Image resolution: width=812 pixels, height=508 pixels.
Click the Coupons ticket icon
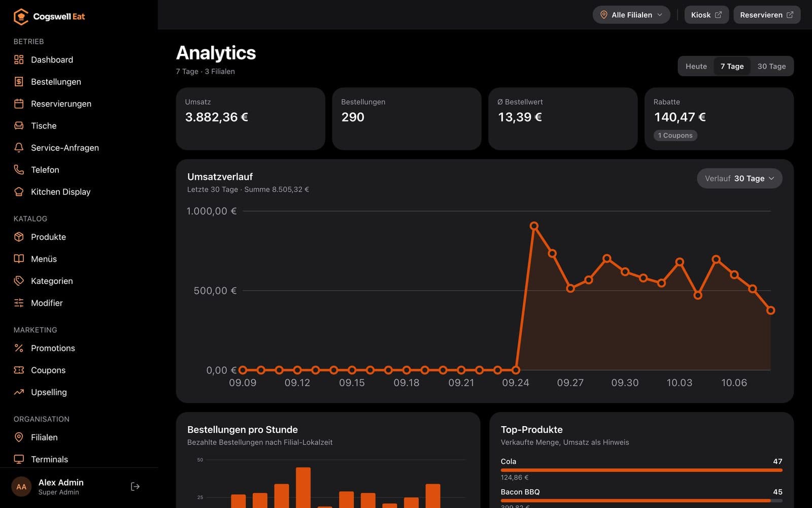(x=19, y=370)
